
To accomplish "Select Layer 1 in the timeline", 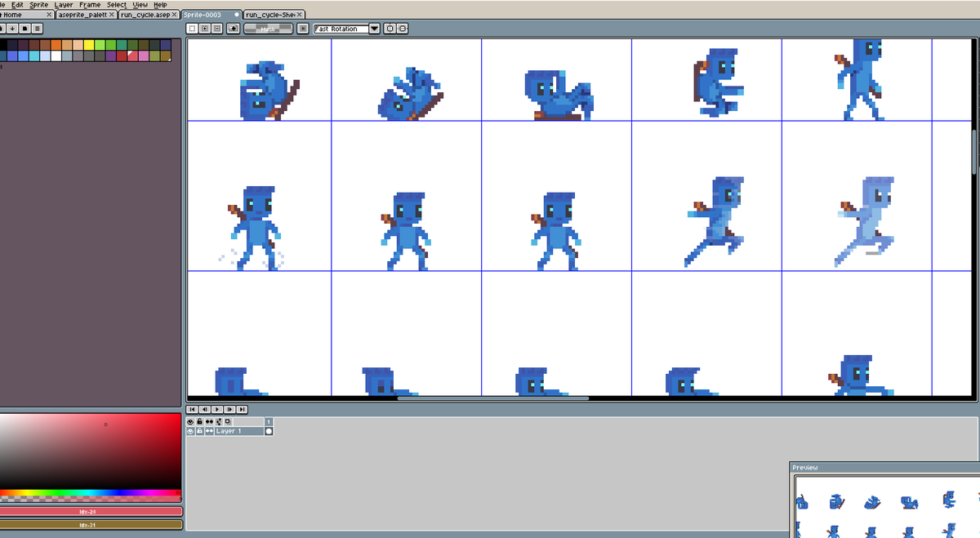I will coord(239,431).
